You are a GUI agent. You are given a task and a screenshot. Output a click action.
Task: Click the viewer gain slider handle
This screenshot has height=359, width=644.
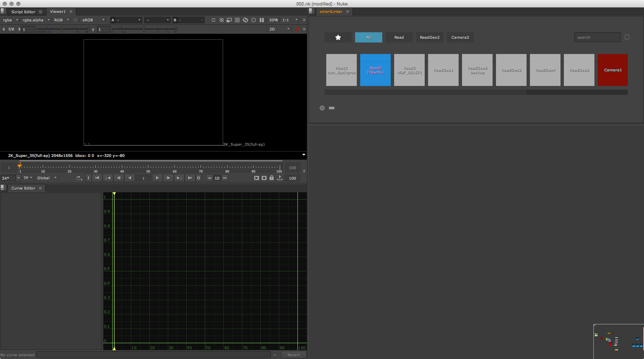(x=62, y=29)
